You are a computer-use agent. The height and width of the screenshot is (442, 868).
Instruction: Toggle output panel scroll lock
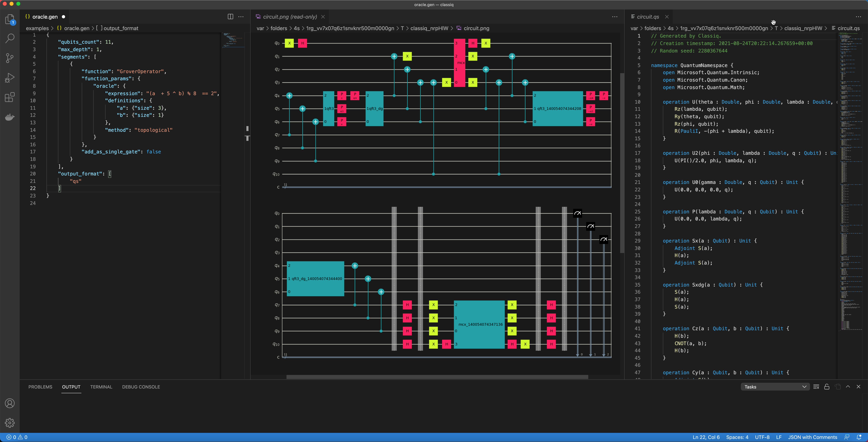tap(827, 387)
